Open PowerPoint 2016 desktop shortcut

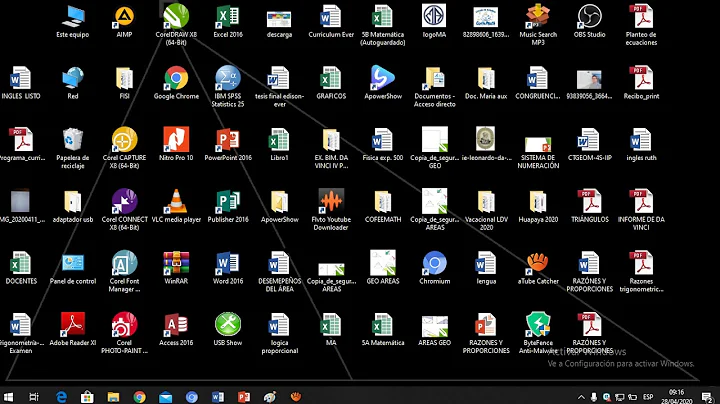(x=228, y=144)
